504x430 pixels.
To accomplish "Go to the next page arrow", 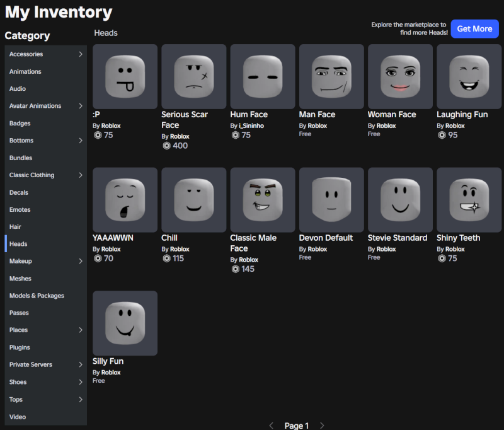I will [x=322, y=426].
